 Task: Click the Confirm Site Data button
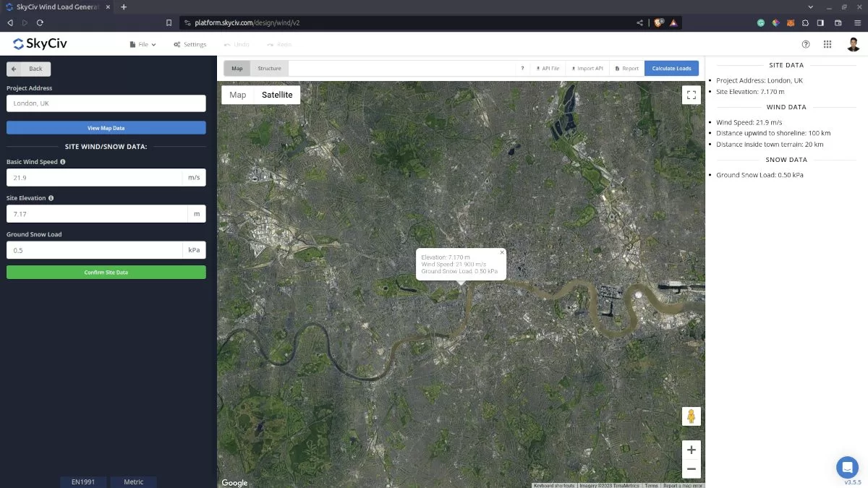coord(106,272)
